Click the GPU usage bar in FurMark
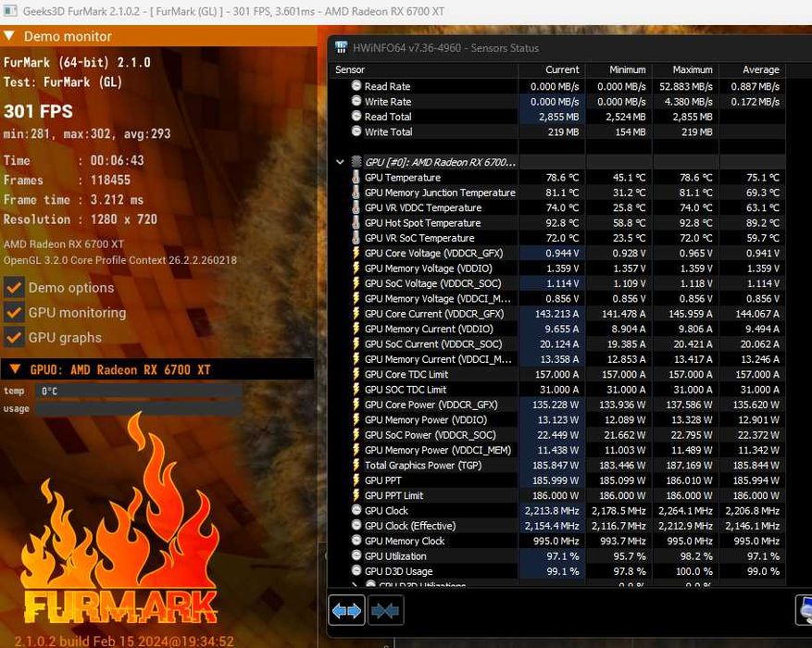Image resolution: width=812 pixels, height=648 pixels. coord(138,409)
